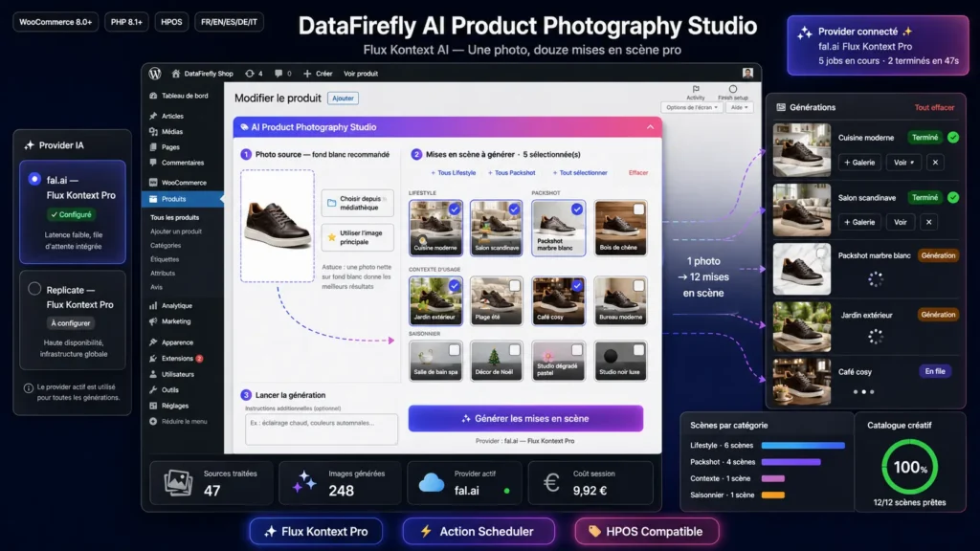This screenshot has width=980, height=551.
Task: Check the Studio noir luxe scene
Action: pyautogui.click(x=638, y=350)
